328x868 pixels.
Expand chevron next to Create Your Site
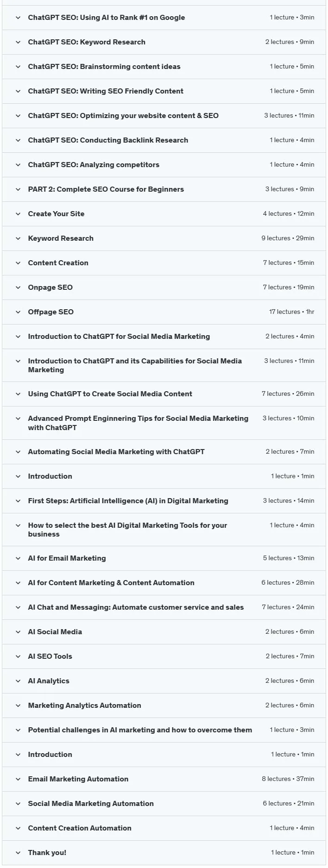tap(18, 214)
